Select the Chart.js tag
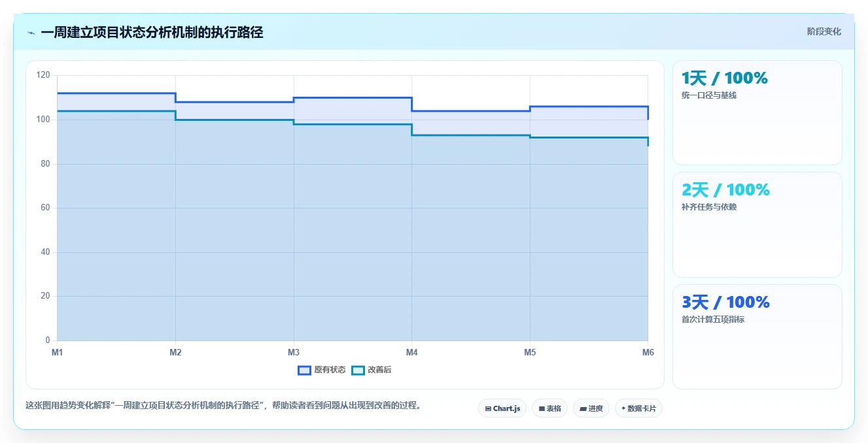This screenshot has width=868, height=443. [x=502, y=408]
